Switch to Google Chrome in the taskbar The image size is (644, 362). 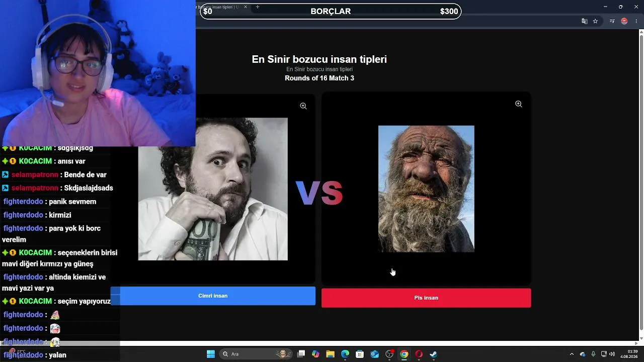tap(404, 354)
